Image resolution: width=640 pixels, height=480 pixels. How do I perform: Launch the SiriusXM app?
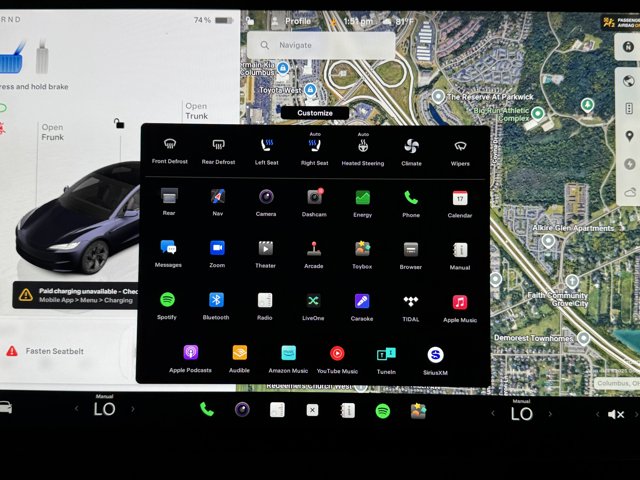(436, 361)
